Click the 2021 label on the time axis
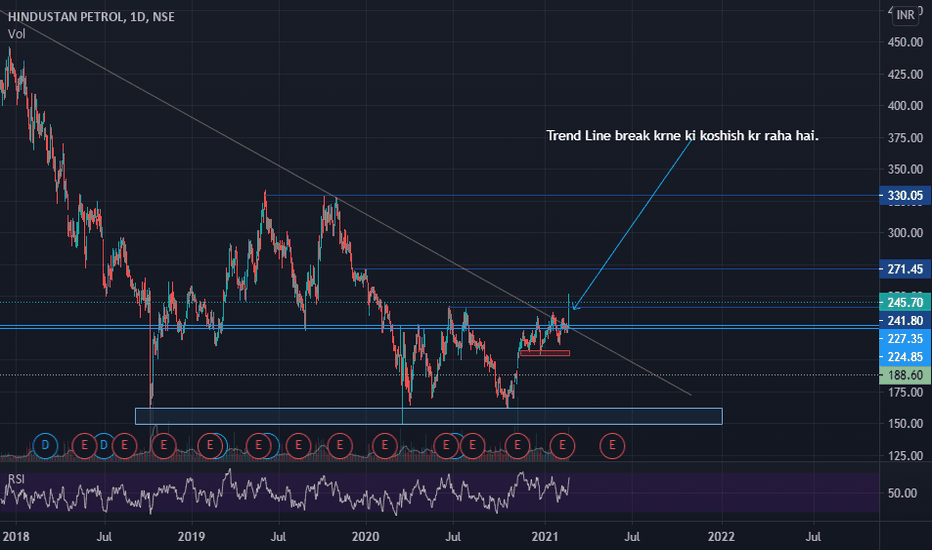This screenshot has height=550, width=932. 544,537
